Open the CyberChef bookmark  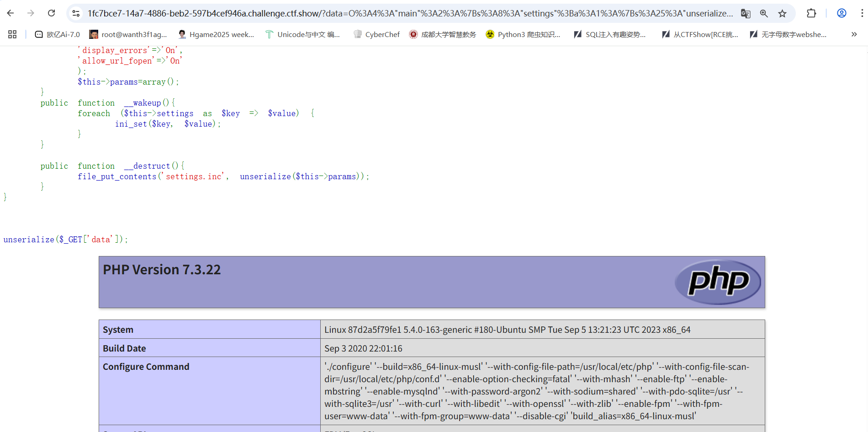pos(377,34)
